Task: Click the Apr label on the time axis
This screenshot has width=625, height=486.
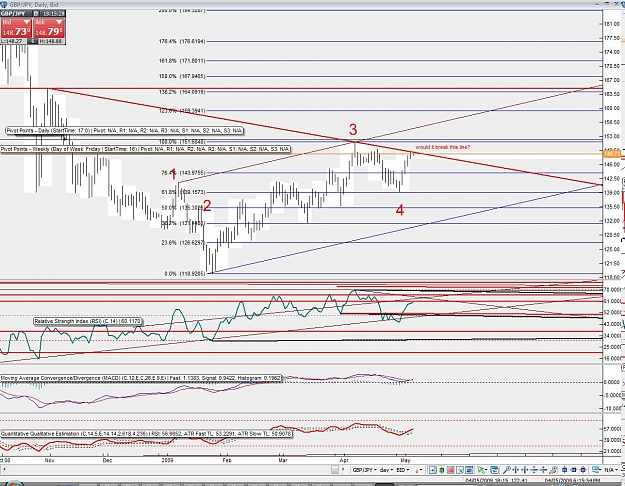Action: click(x=344, y=460)
